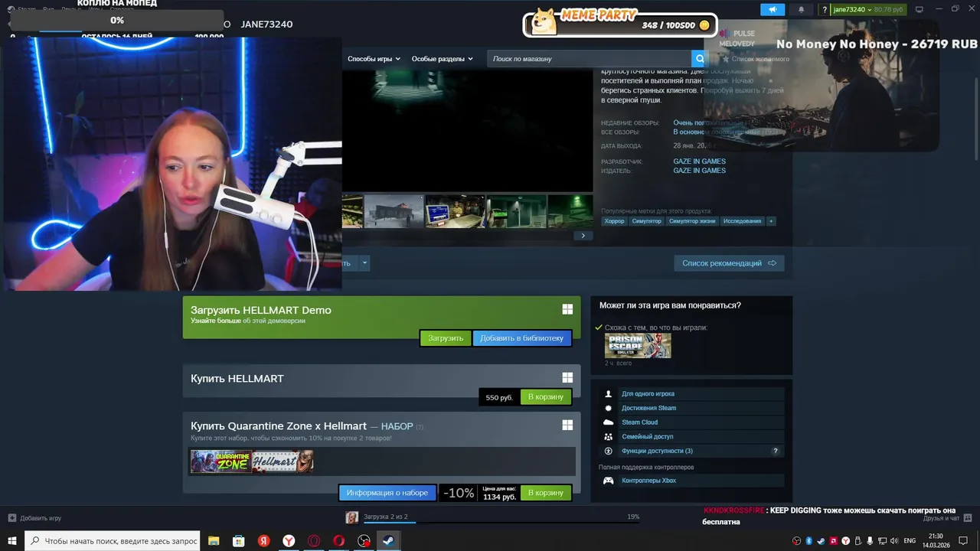Select the Исследования tag
980x551 pixels.
(743, 221)
